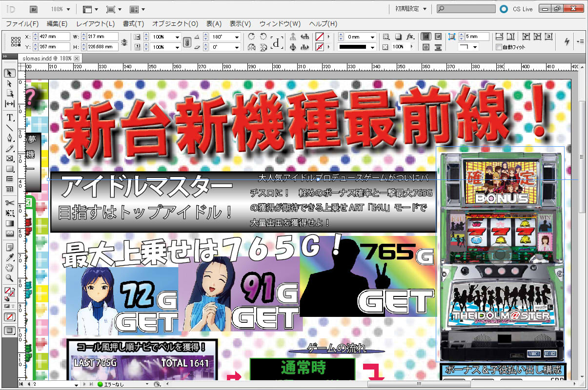Click rotate 90° counterclockwise icon

coord(264,37)
